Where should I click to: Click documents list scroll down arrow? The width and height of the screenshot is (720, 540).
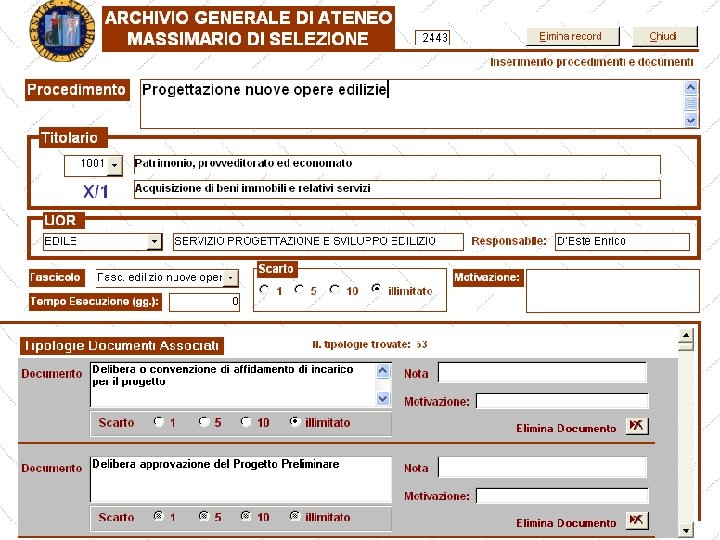686,530
